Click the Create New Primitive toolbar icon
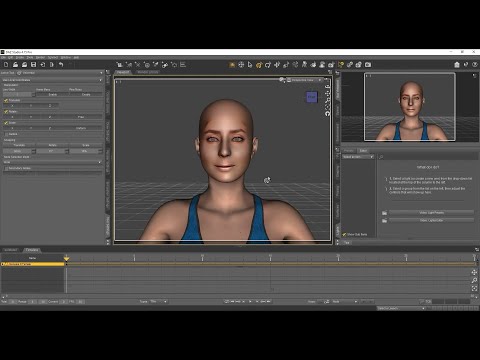Image resolution: width=480 pixels, height=360 pixels. coord(147,65)
